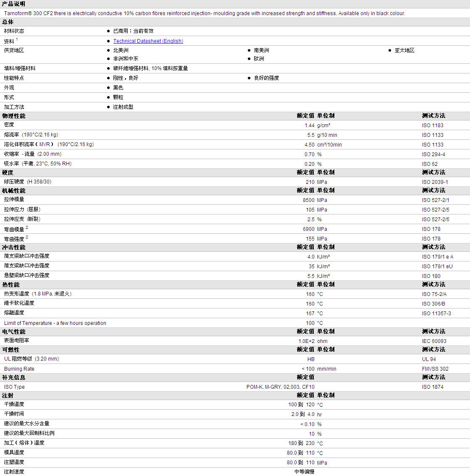Click the 建议的最大回制料比例 row label
Viewport: 470px width, 476px height.
tap(29, 434)
